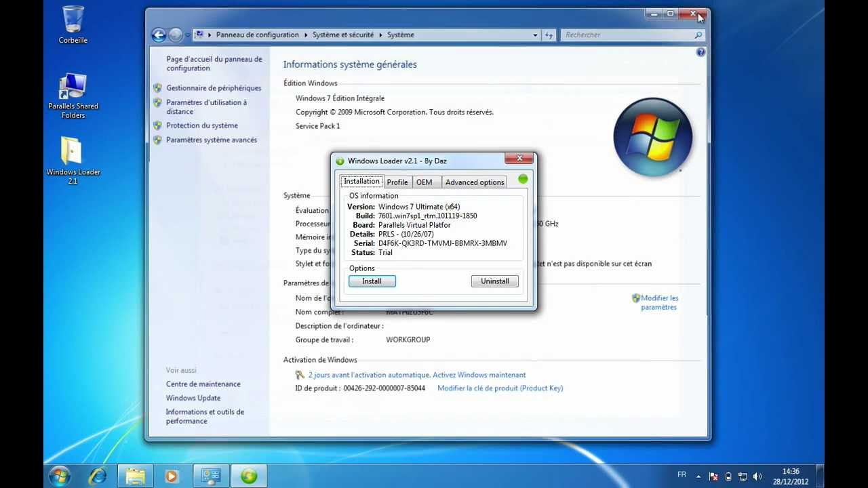Open the Action Center flag tray icon
868x488 pixels.
pos(713,476)
